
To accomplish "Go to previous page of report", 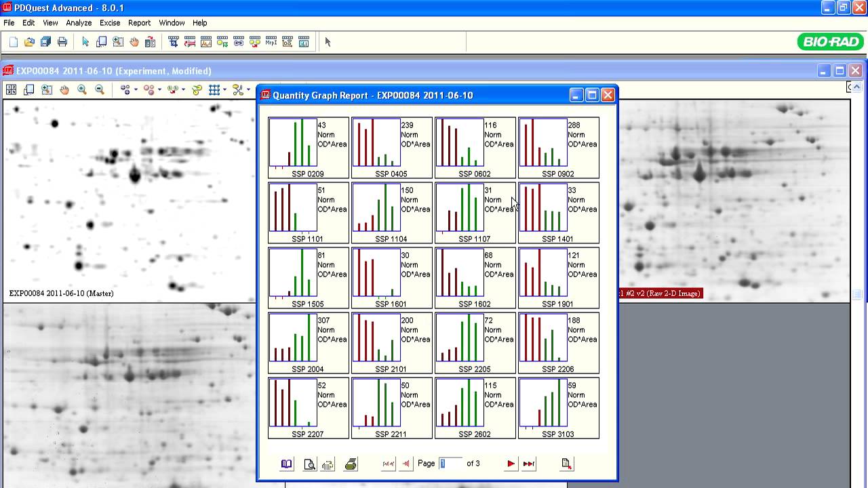I will (406, 464).
